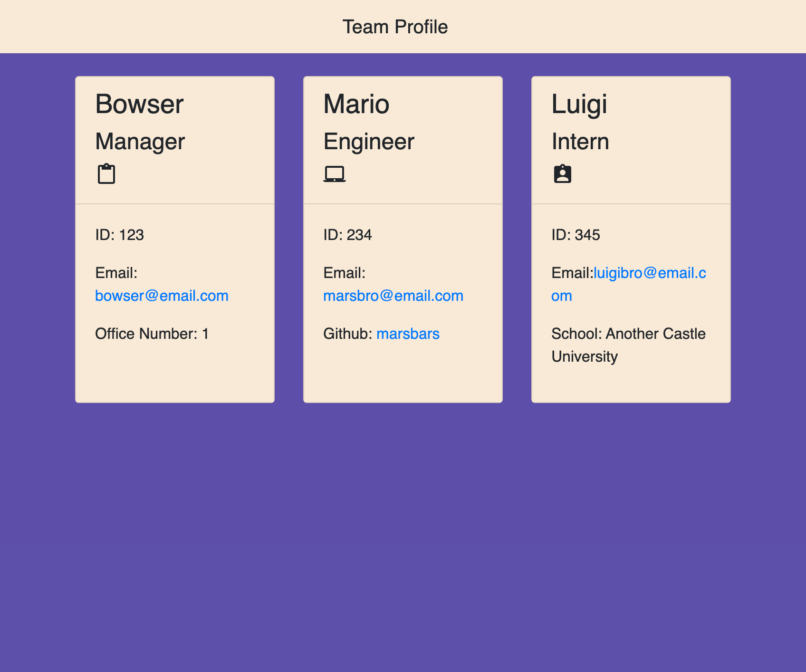The image size is (806, 672).
Task: Click the ID badge icon on Luigi's card
Action: point(563,174)
